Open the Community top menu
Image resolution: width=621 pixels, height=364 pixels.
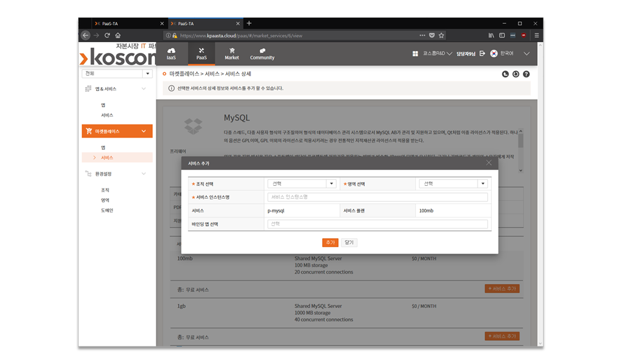[x=262, y=53]
